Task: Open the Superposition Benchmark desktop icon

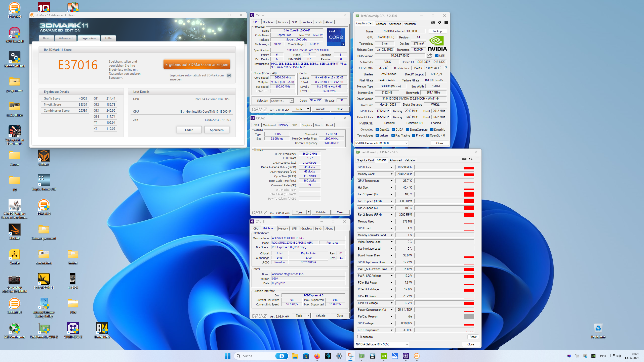Action: (x=14, y=135)
